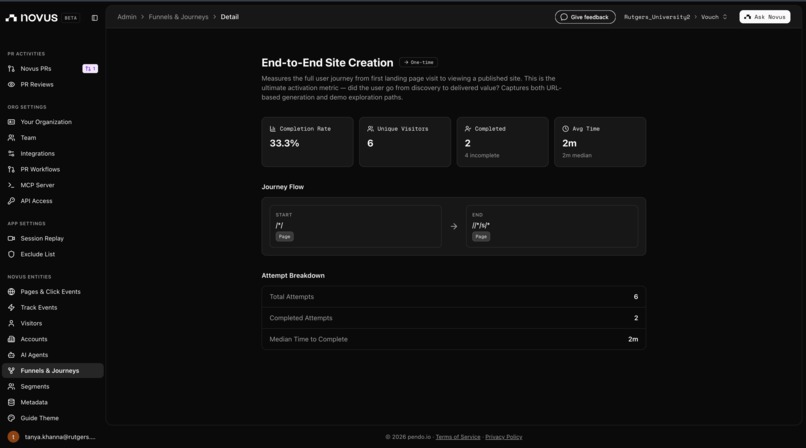Image resolution: width=806 pixels, height=448 pixels.
Task: Click the Avg Time clock icon
Action: click(565, 129)
